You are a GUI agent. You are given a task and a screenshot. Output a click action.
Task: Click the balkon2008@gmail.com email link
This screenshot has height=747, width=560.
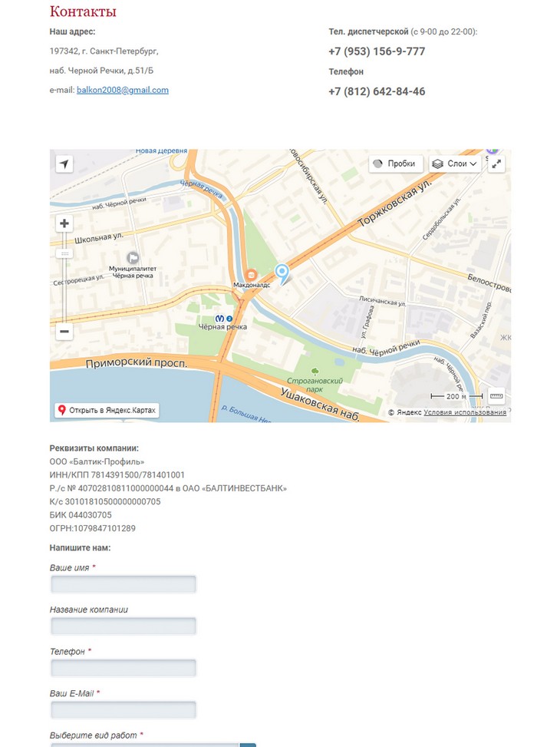(123, 90)
